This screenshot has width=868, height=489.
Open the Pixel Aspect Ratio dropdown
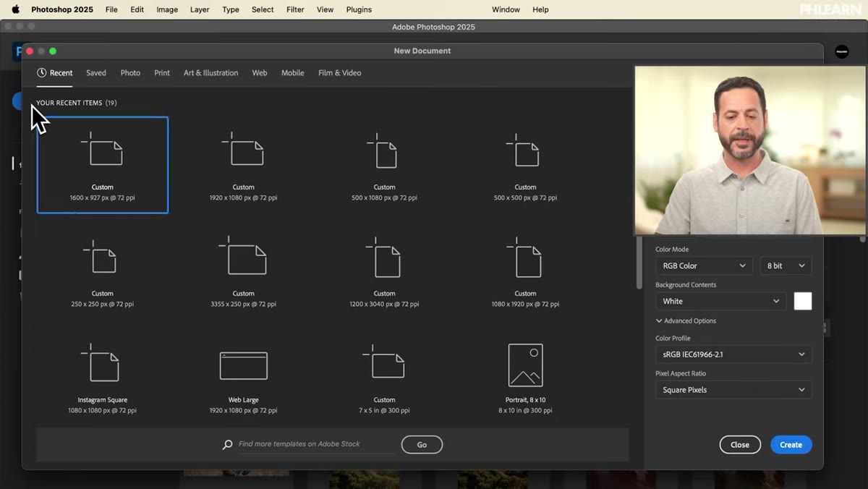[x=733, y=390]
